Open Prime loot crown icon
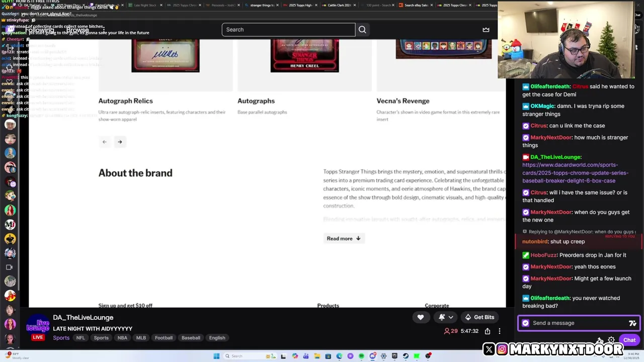The height and width of the screenshot is (362, 644). 486,30
